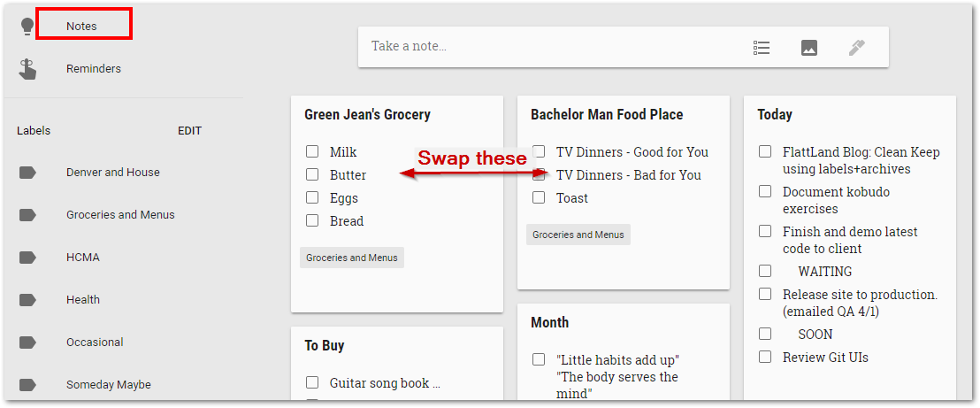
Task: Open the Reminders sidebar item
Action: coord(94,69)
